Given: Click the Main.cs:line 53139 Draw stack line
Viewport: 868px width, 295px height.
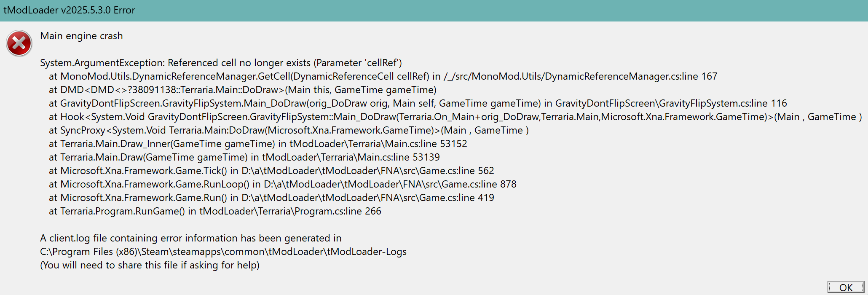Looking at the screenshot, I should pyautogui.click(x=244, y=157).
